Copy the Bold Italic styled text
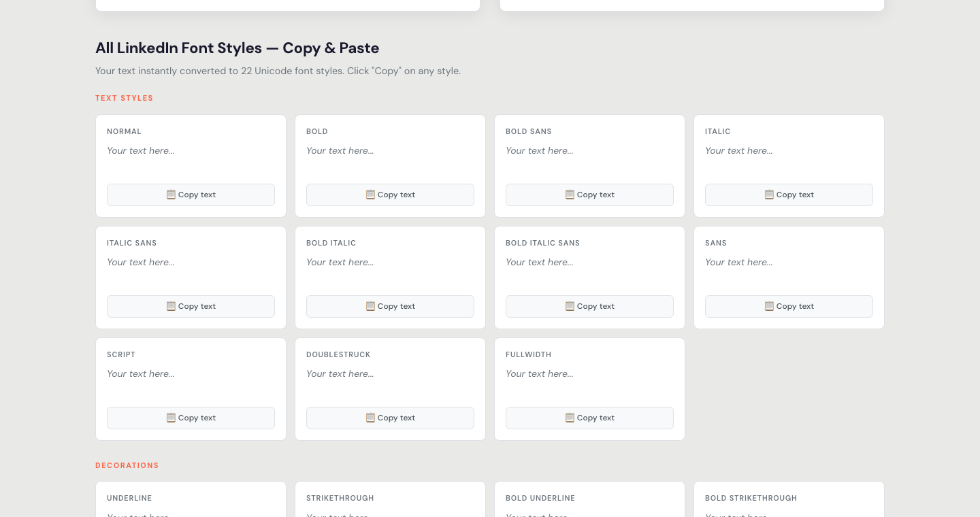The image size is (980, 517). [x=390, y=306]
